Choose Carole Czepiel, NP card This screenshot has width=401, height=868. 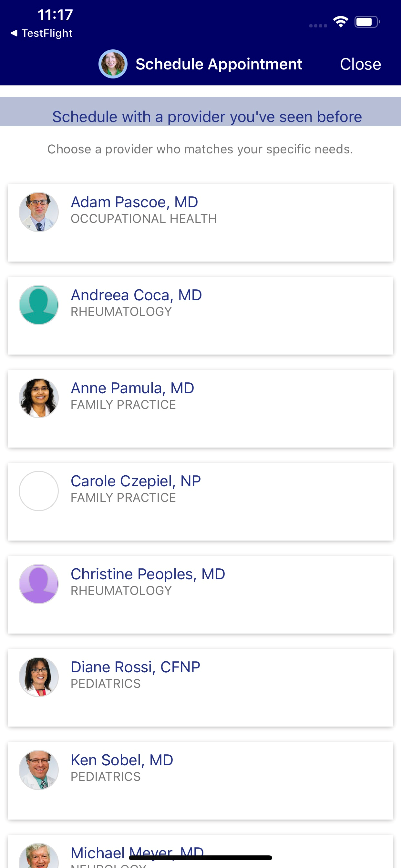[x=200, y=502]
